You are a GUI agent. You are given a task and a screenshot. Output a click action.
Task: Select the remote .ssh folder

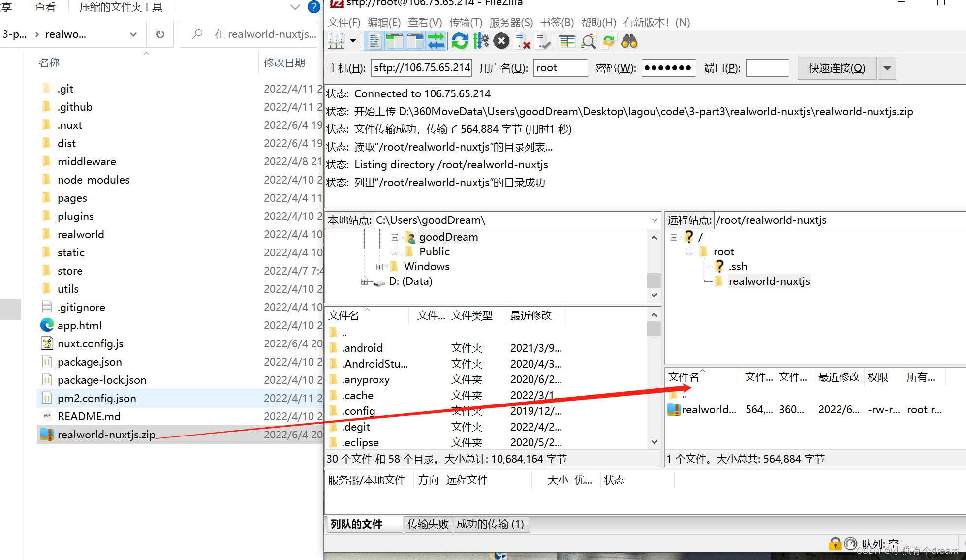pyautogui.click(x=738, y=266)
